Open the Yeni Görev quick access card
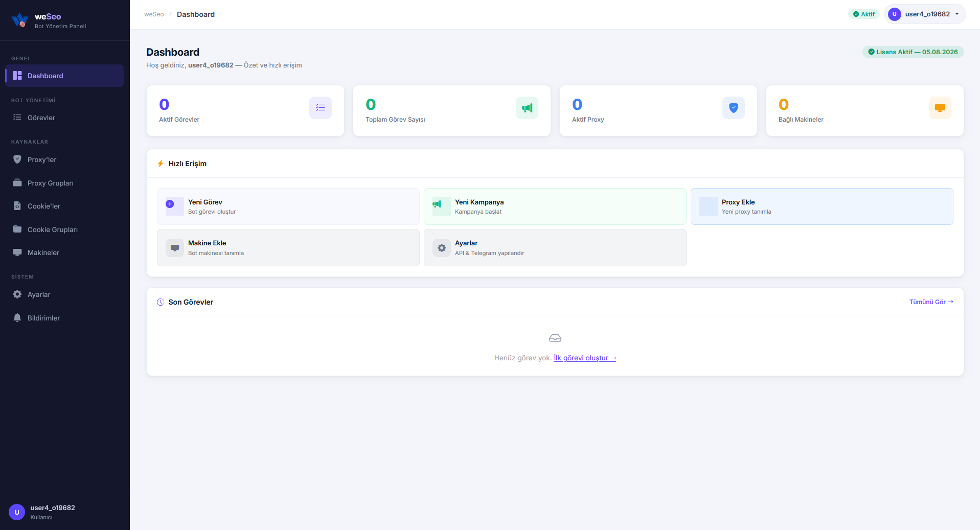The width and height of the screenshot is (980, 530). [x=288, y=206]
